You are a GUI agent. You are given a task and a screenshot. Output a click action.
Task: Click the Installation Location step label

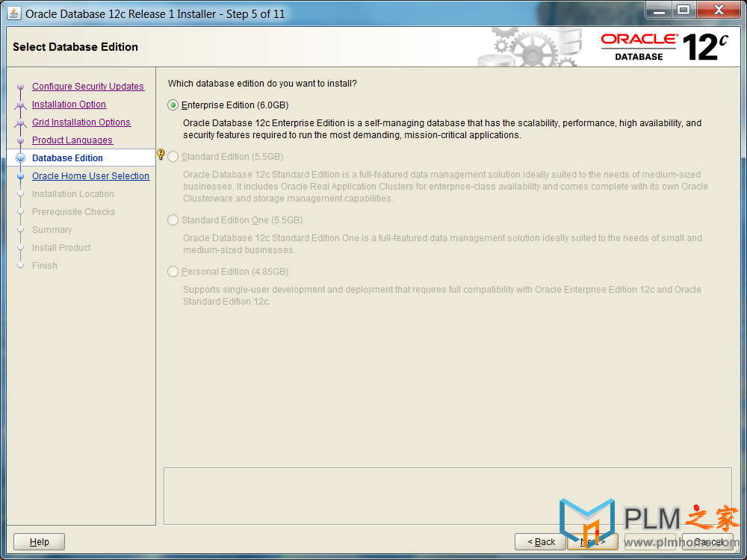[73, 194]
